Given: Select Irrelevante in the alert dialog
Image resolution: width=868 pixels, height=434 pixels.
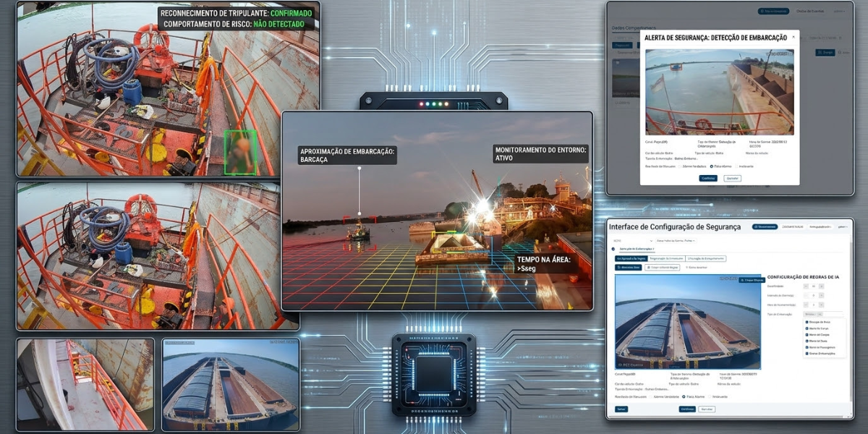Looking at the screenshot, I should pos(738,166).
